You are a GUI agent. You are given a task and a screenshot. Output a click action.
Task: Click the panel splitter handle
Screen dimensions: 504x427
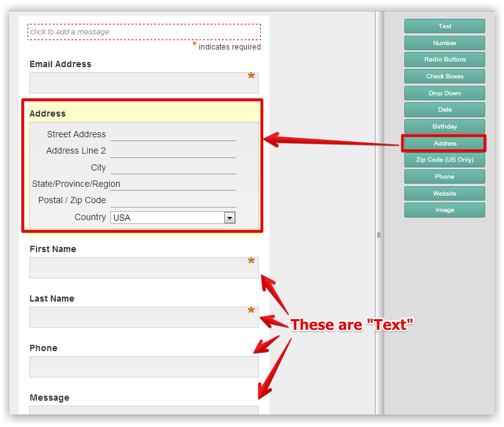379,235
